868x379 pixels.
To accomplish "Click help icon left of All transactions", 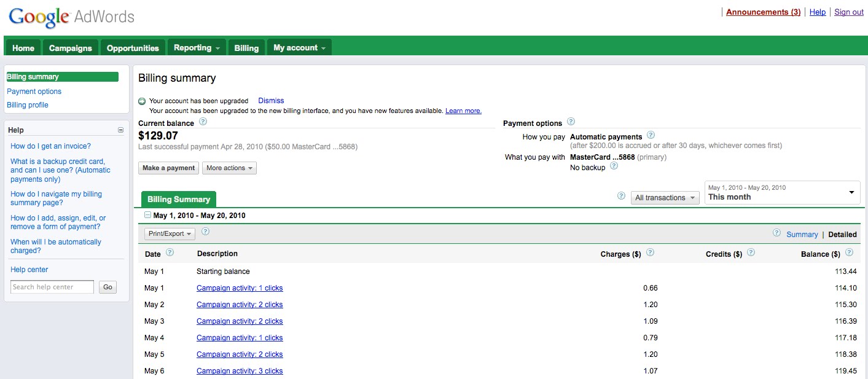I will pos(621,196).
